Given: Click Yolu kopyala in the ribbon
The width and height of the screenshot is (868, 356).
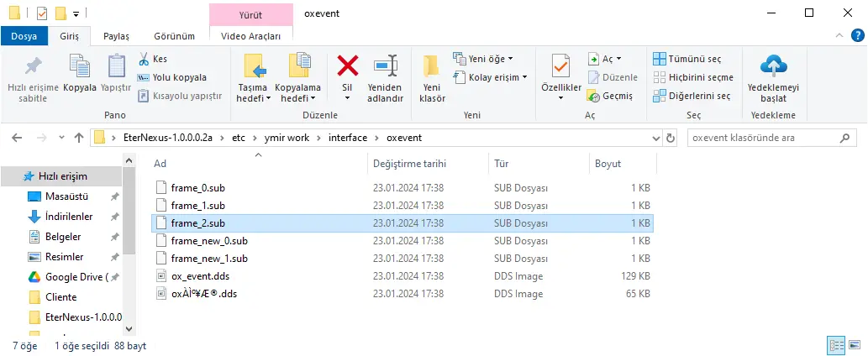Looking at the screenshot, I should [x=171, y=77].
